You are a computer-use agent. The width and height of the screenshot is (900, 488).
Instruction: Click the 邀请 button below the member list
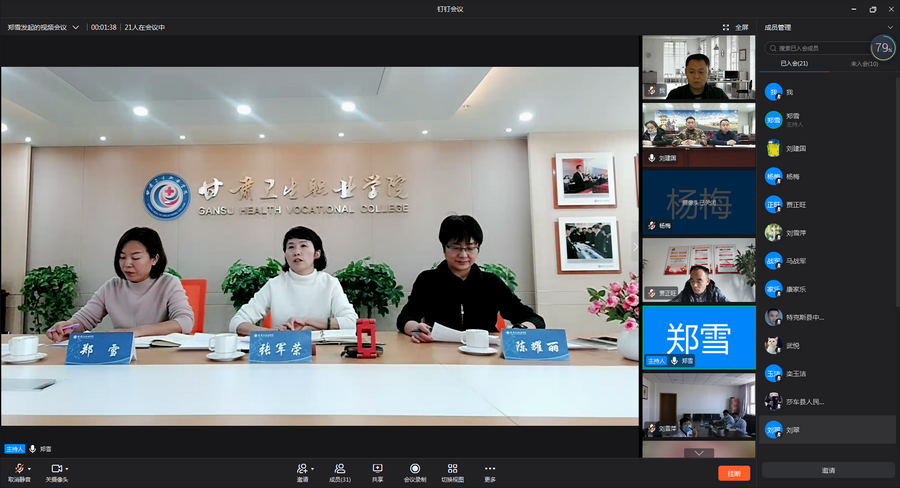(828, 470)
